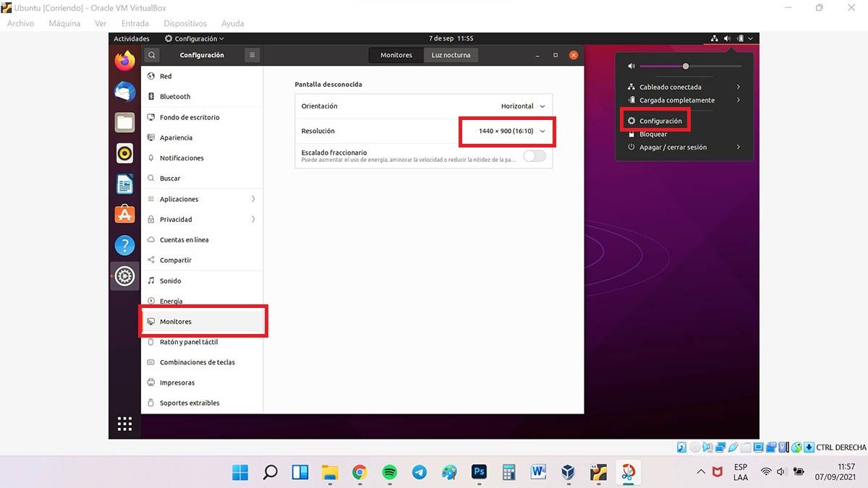
Task: Open Dispositivos in the VirtualBox menu bar
Action: (x=185, y=23)
